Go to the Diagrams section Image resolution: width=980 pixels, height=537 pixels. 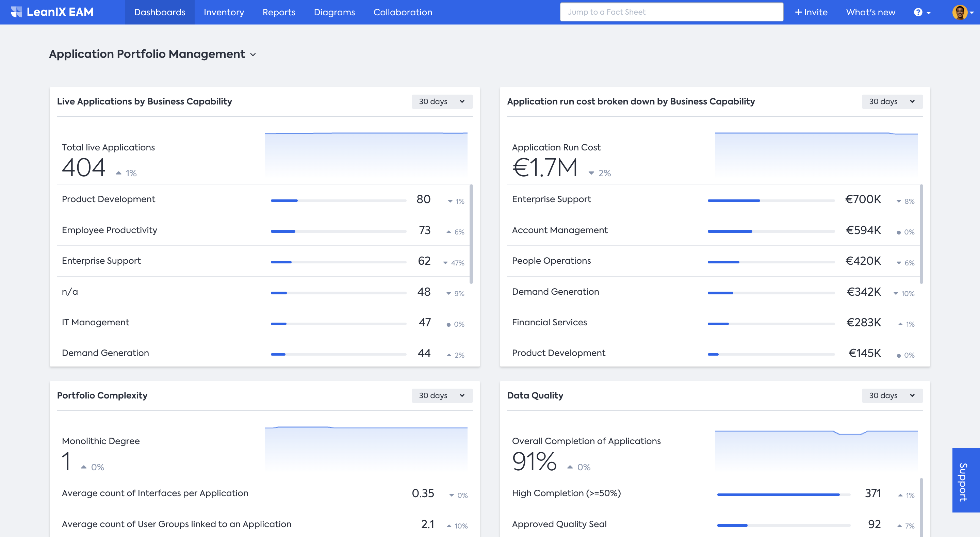tap(334, 12)
